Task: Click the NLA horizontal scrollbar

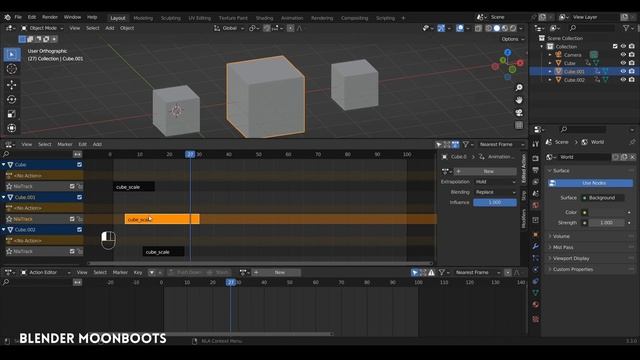Action: (260, 263)
